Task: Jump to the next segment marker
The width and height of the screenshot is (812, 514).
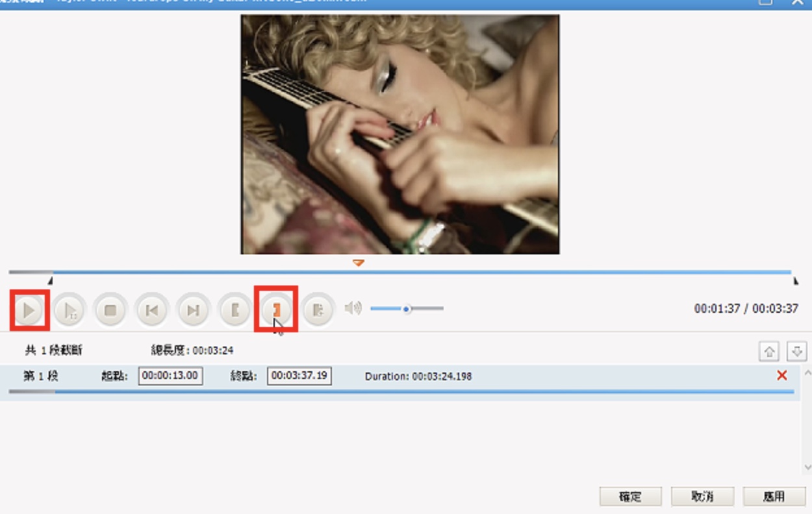Action: click(193, 310)
